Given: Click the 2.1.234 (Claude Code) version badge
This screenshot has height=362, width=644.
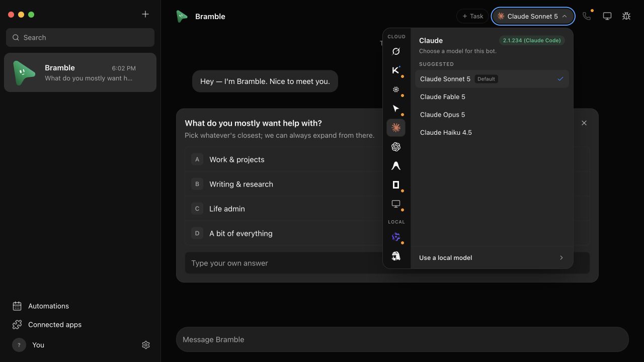Looking at the screenshot, I should (x=532, y=40).
